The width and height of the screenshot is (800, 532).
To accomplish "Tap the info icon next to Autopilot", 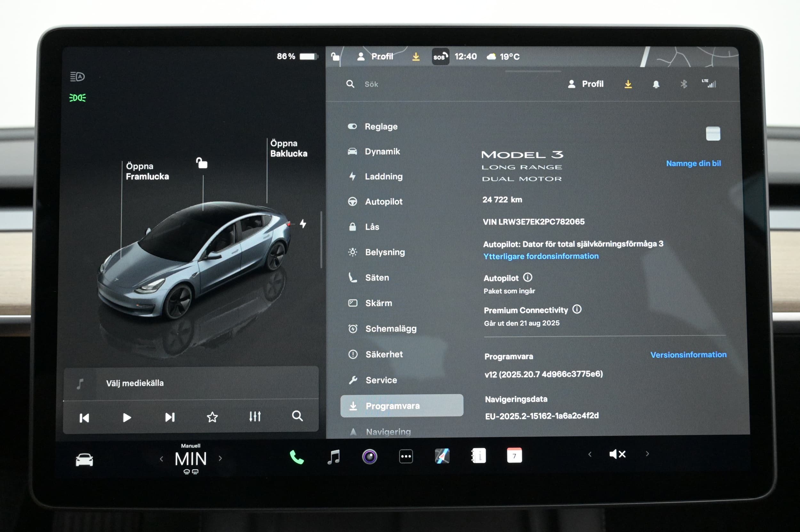I will (x=527, y=278).
